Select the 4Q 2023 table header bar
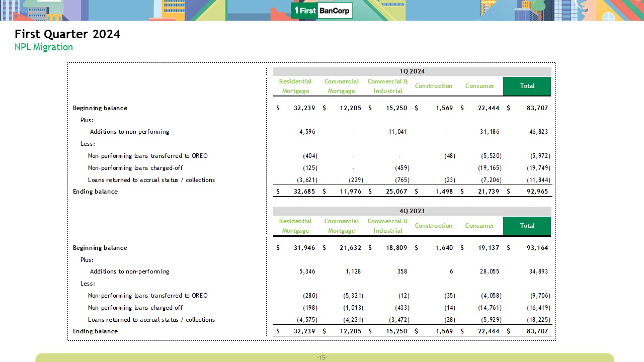Screen dimensions: 644x362 coord(412,211)
